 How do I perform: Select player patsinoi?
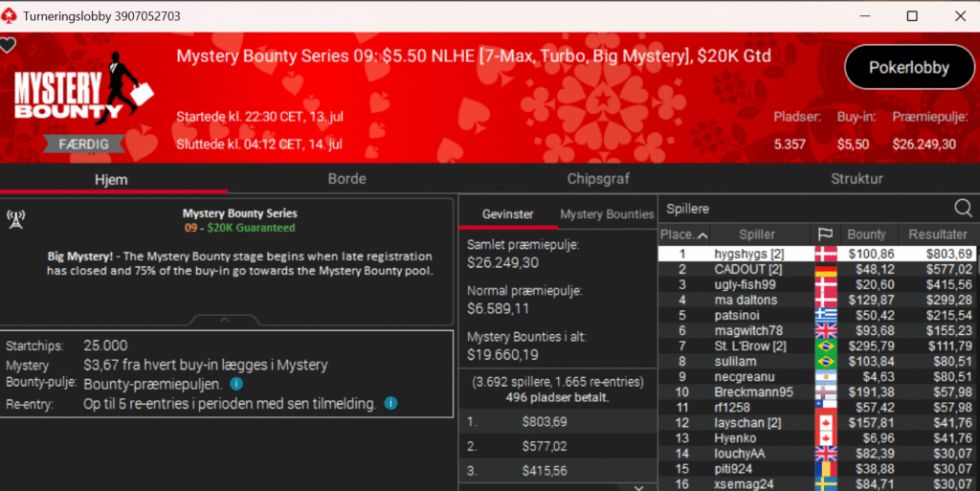coord(817,316)
